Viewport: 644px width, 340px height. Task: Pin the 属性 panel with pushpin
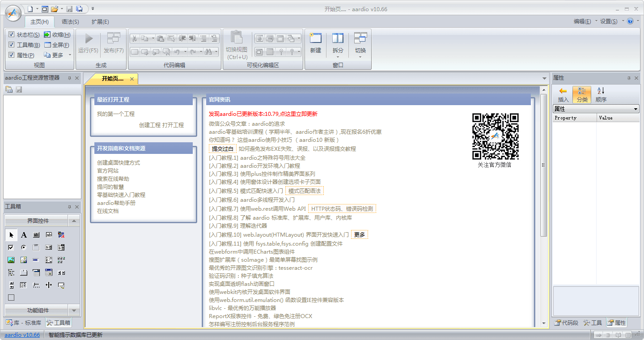tap(630, 78)
